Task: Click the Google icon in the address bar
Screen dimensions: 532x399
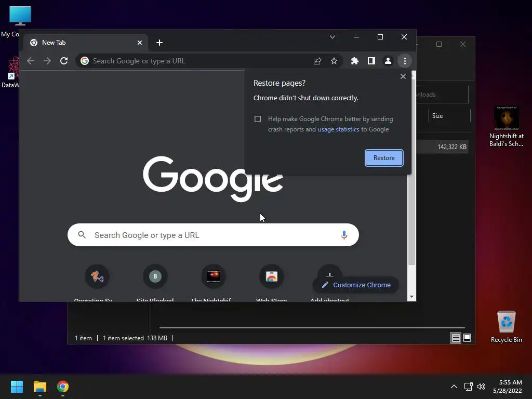Action: [85, 61]
